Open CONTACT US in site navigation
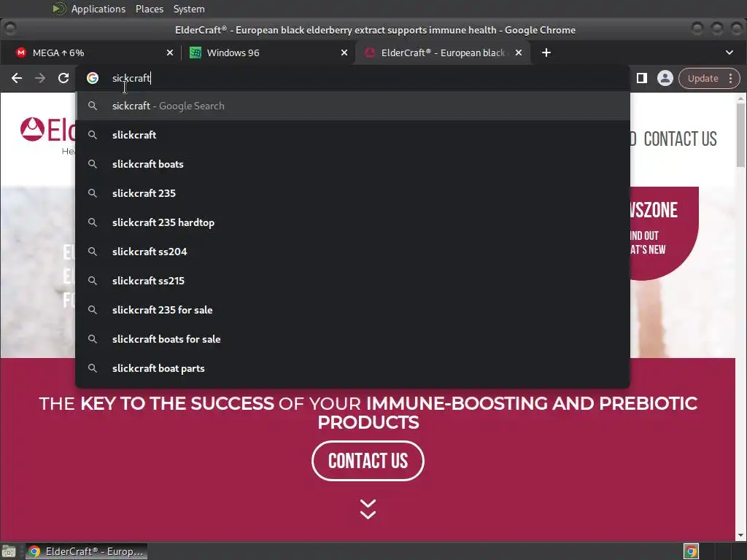 tap(680, 139)
